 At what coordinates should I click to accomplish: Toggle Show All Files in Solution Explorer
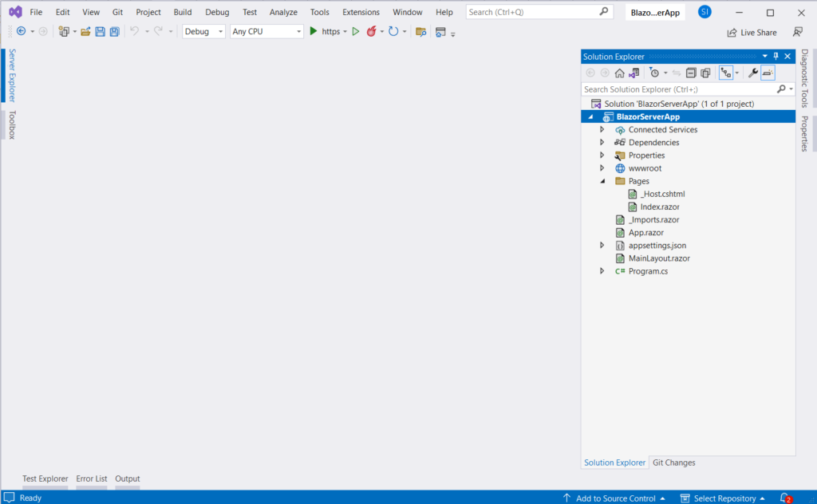click(x=705, y=73)
